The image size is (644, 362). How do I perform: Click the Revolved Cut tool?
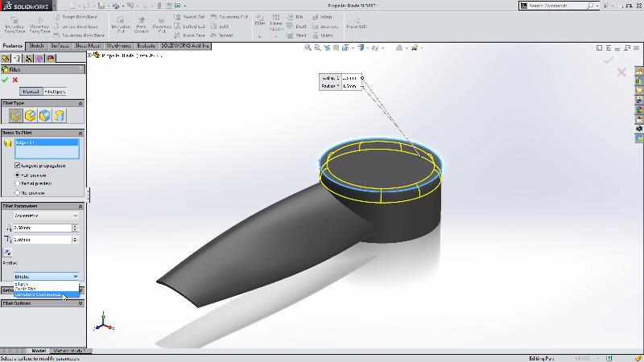162,26
